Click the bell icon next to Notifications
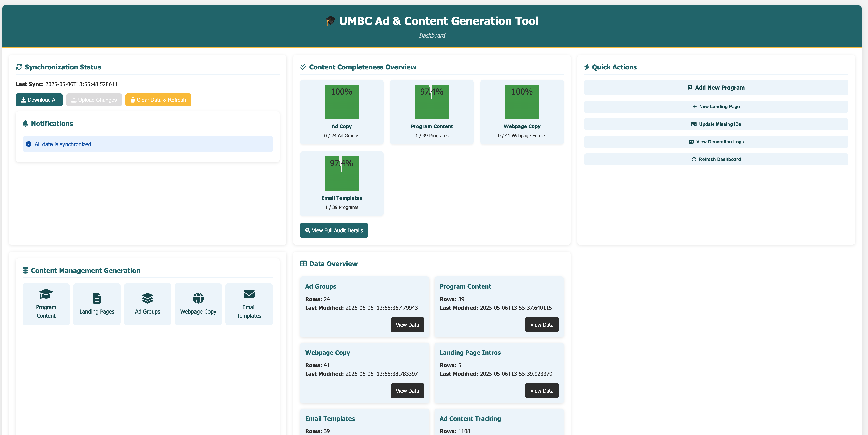The width and height of the screenshot is (868, 435). (25, 124)
